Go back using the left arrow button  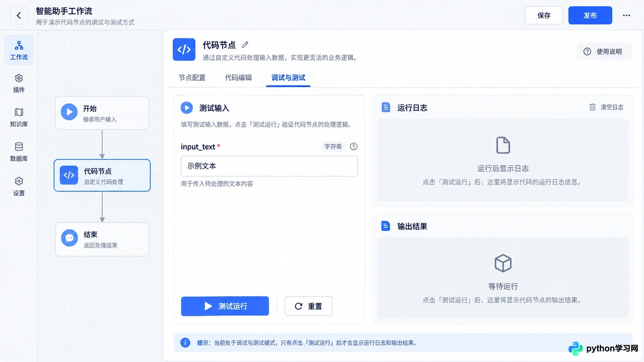click(x=19, y=16)
